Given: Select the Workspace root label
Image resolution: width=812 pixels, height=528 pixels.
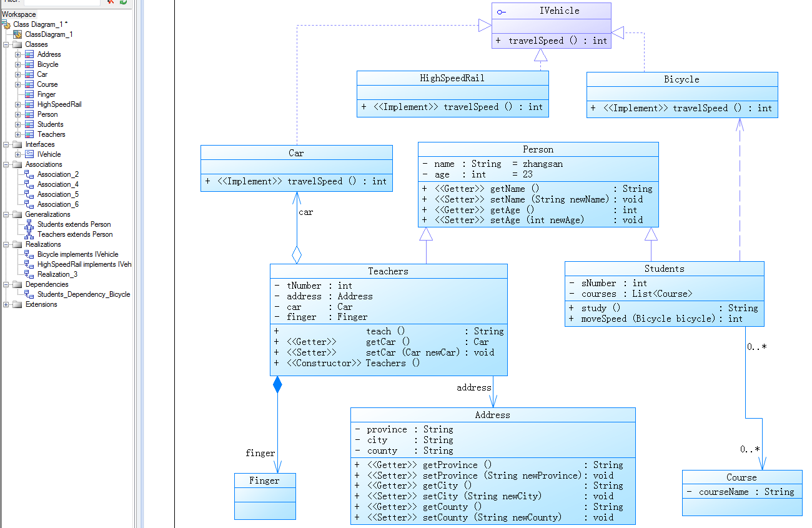Looking at the screenshot, I should [19, 14].
